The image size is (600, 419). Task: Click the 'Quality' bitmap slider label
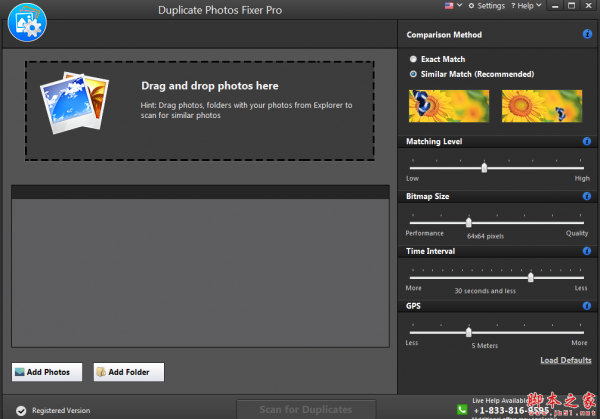point(577,233)
